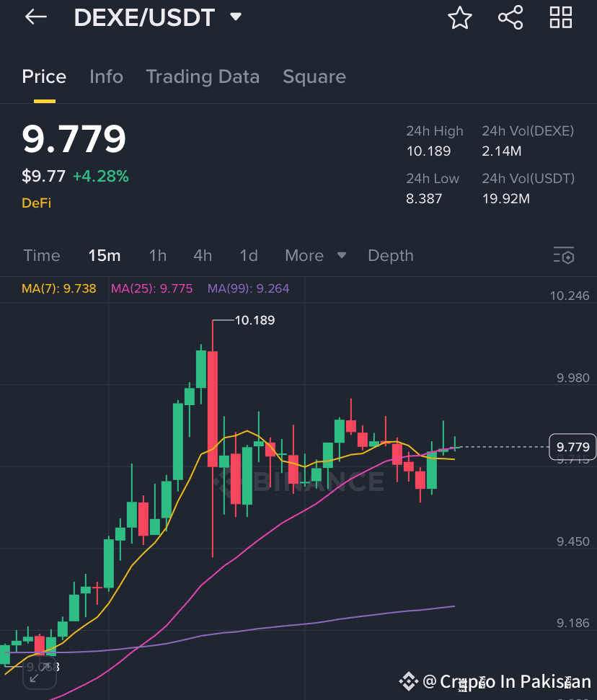Select the 15m interval
The width and height of the screenshot is (597, 700).
tap(104, 255)
